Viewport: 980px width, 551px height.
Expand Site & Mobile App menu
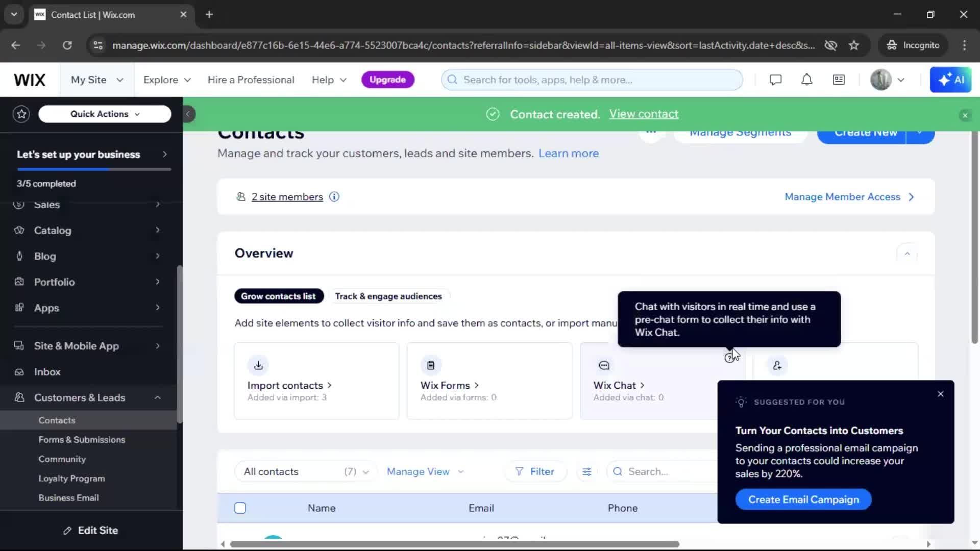coord(88,346)
